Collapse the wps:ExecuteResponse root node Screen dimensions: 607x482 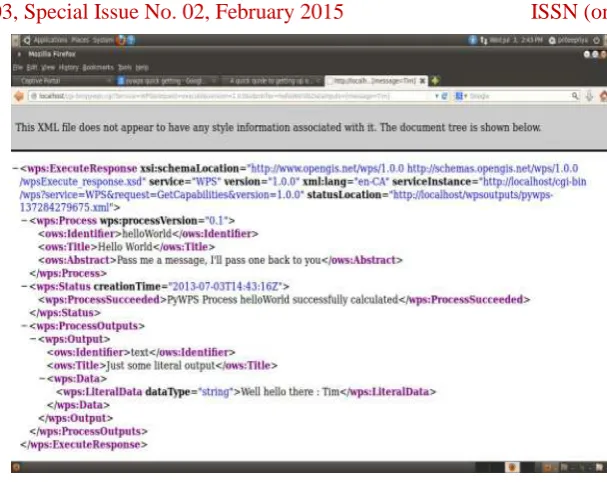(15, 168)
